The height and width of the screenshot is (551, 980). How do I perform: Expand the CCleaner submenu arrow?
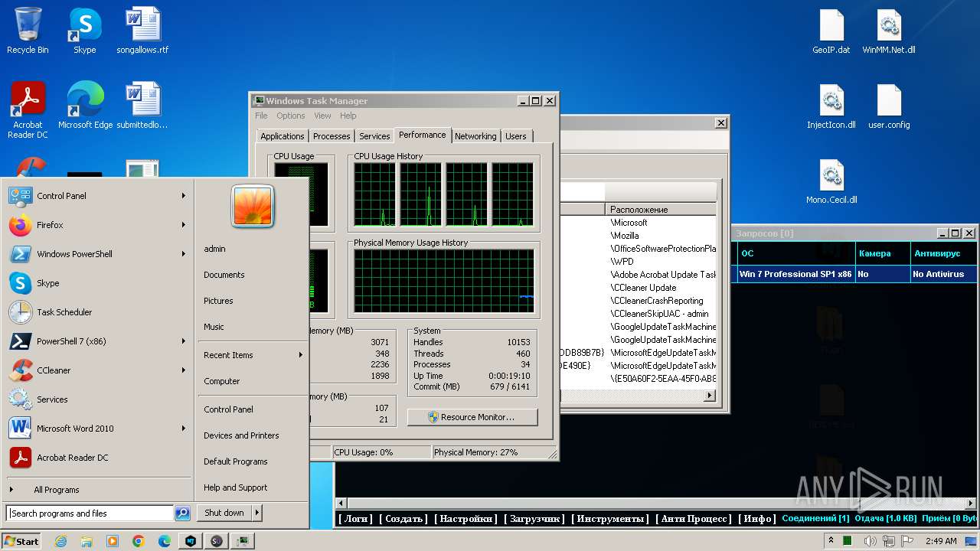(184, 370)
